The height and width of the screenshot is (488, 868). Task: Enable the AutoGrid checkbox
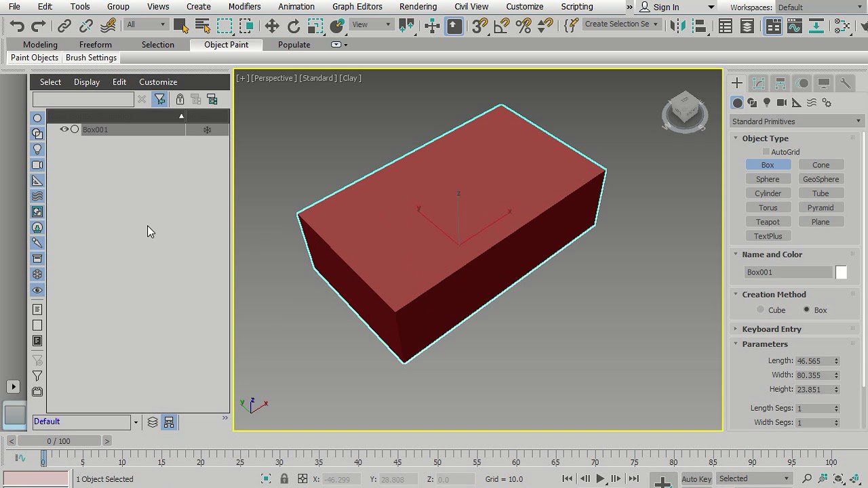click(x=766, y=152)
